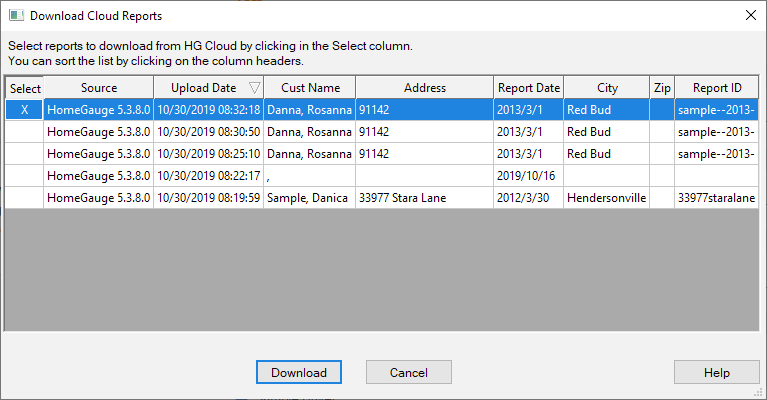Screen dimensions: 767x400
Task: Uncheck the selected X in first row
Action: [24, 110]
